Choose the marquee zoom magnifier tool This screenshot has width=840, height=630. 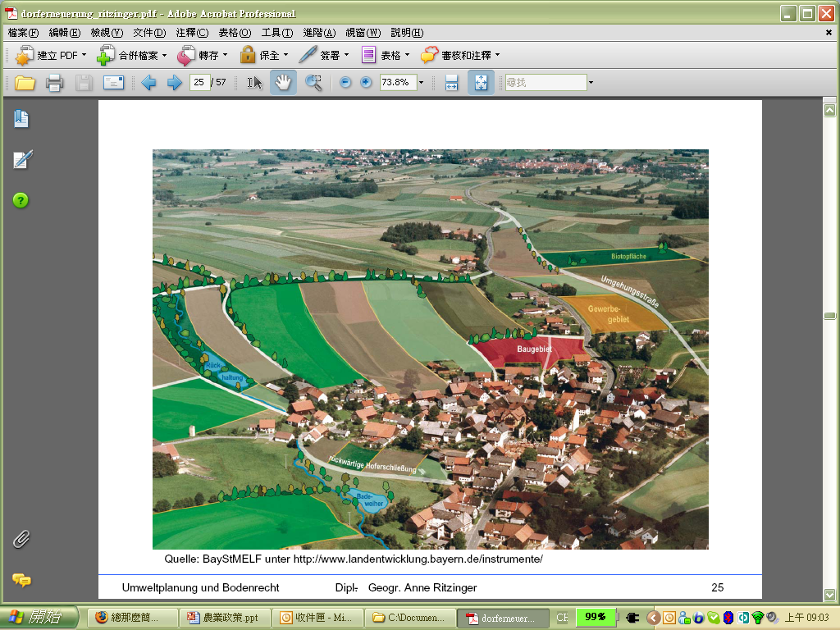pyautogui.click(x=313, y=82)
